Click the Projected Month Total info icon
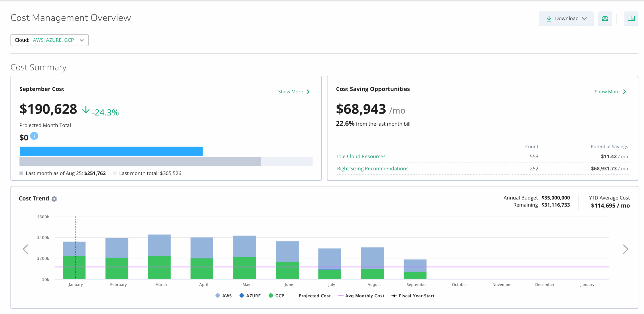644x314 pixels. tap(34, 136)
